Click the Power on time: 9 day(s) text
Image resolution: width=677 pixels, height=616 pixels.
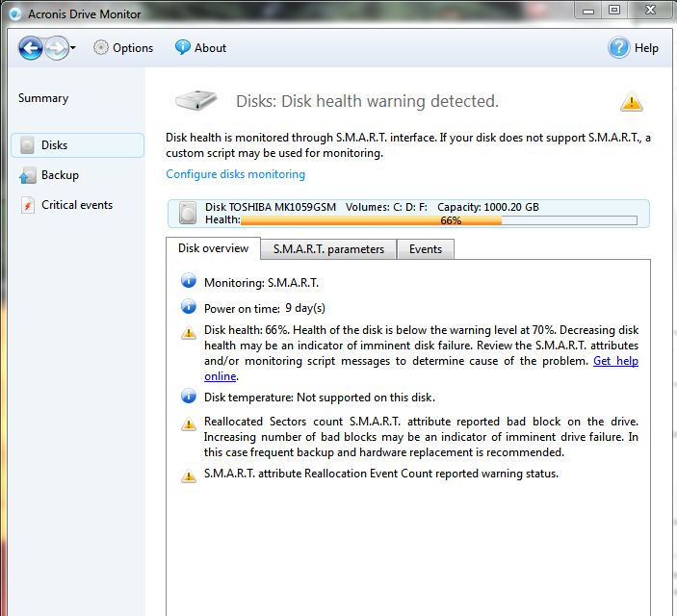265,308
